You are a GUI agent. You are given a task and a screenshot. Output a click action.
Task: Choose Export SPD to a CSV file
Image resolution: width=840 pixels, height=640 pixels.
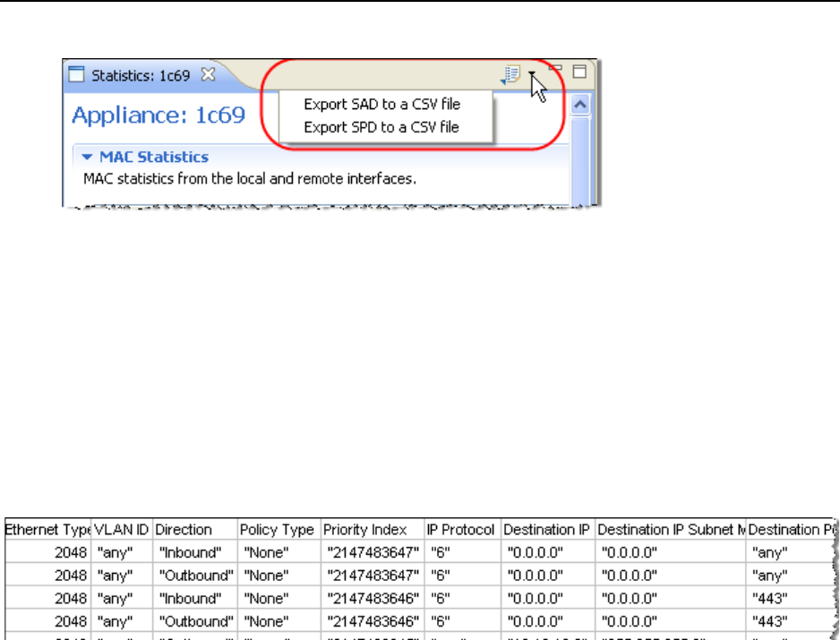381,127
